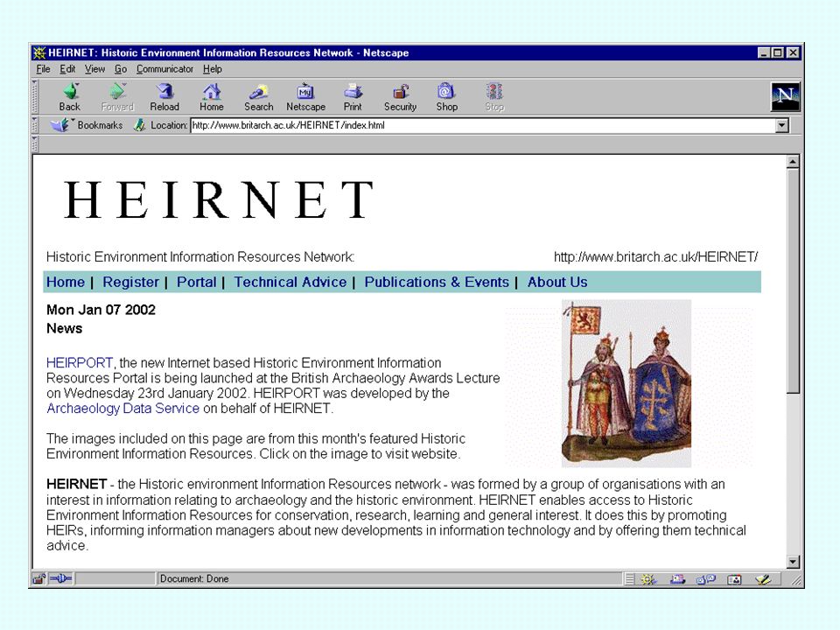The image size is (840, 630).
Task: Follow the Portal navigation link
Action: pyautogui.click(x=197, y=282)
